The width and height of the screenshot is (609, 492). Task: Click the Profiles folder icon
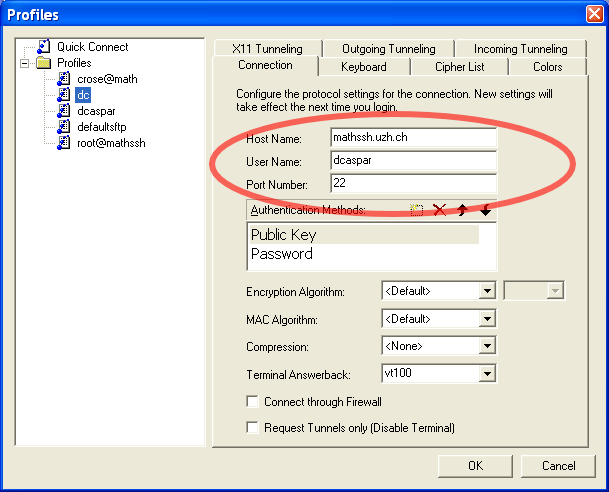43,63
